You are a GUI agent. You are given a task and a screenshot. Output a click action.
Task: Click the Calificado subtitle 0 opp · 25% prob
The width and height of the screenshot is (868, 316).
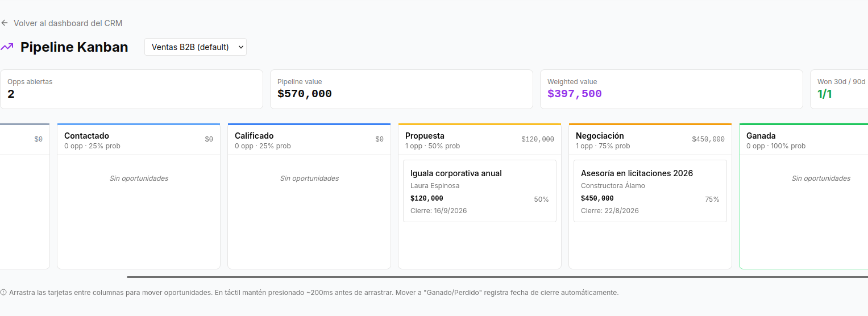point(263,146)
